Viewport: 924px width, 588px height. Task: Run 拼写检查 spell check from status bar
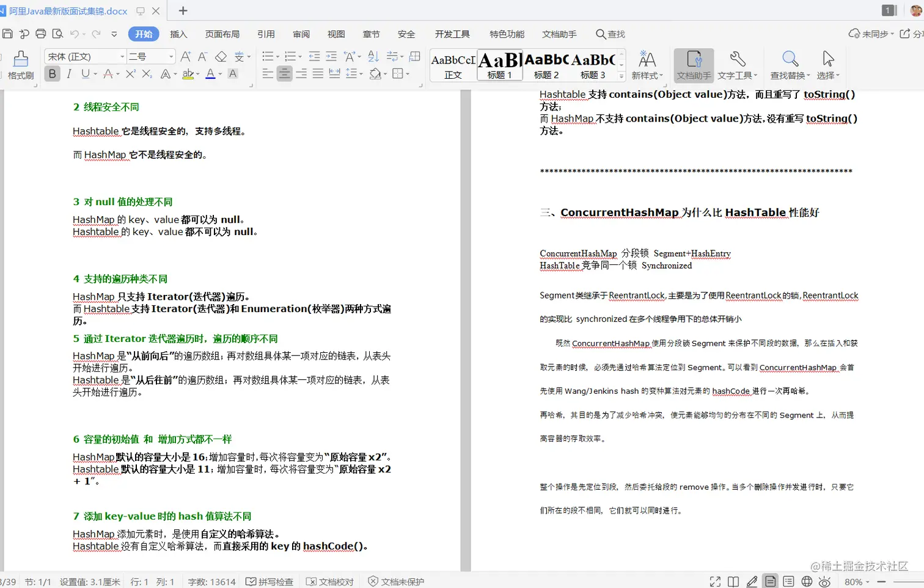point(269,581)
